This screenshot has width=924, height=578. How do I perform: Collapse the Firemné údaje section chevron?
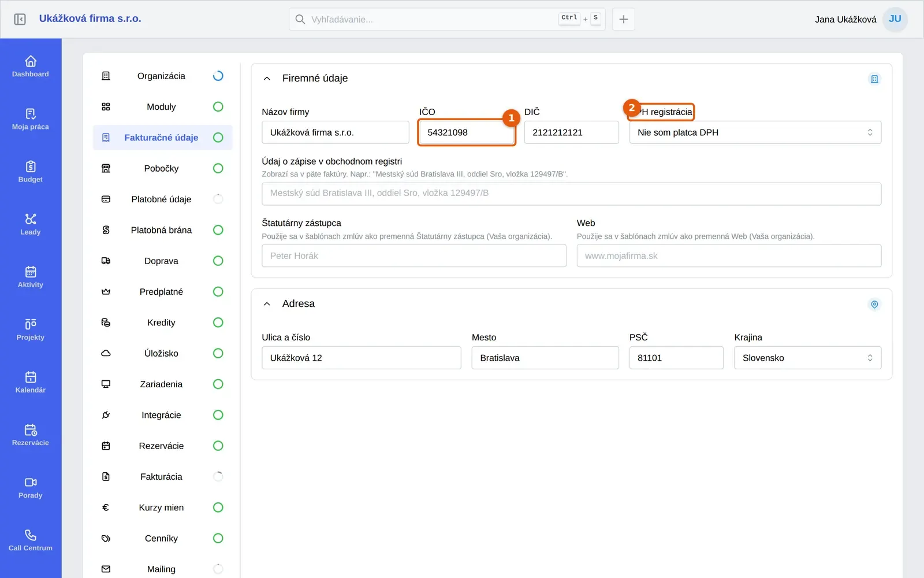pos(267,79)
